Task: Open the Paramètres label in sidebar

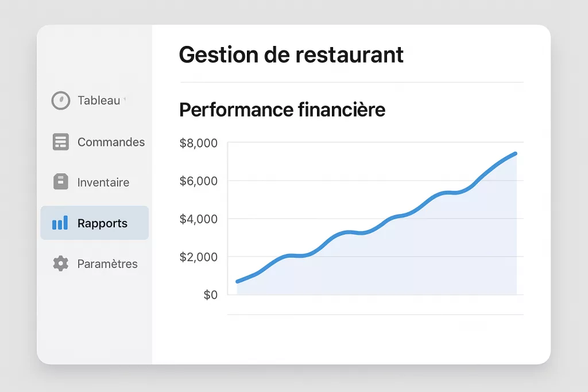Action: [107, 264]
